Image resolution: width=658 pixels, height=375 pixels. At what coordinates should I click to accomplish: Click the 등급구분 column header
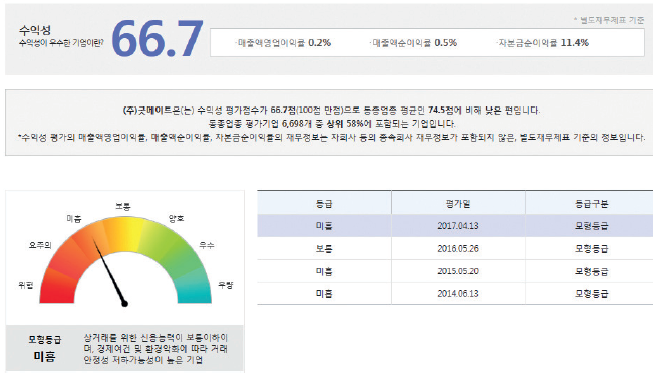coord(591,204)
